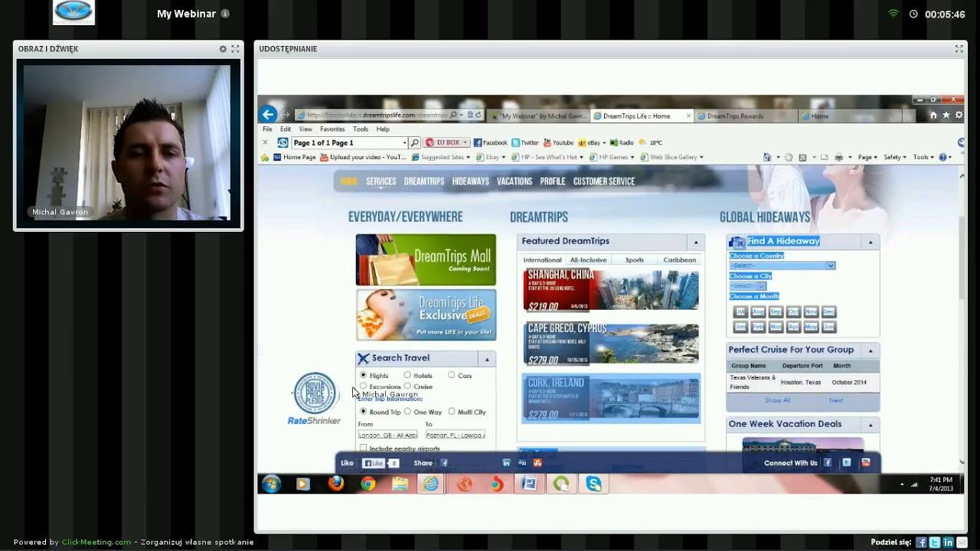This screenshot has height=551, width=980.
Task: Click the Radio shortcut in the toolbar
Action: point(622,142)
